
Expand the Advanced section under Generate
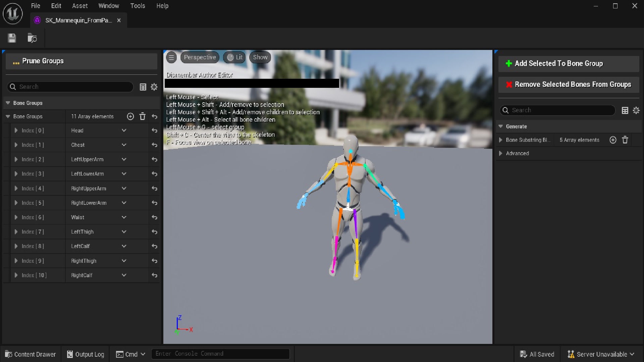coord(500,153)
